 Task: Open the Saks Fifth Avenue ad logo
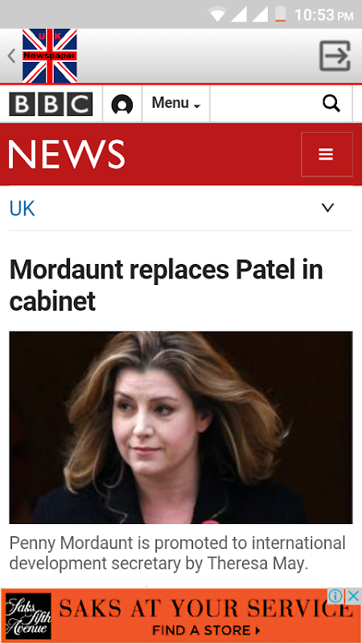point(28,616)
